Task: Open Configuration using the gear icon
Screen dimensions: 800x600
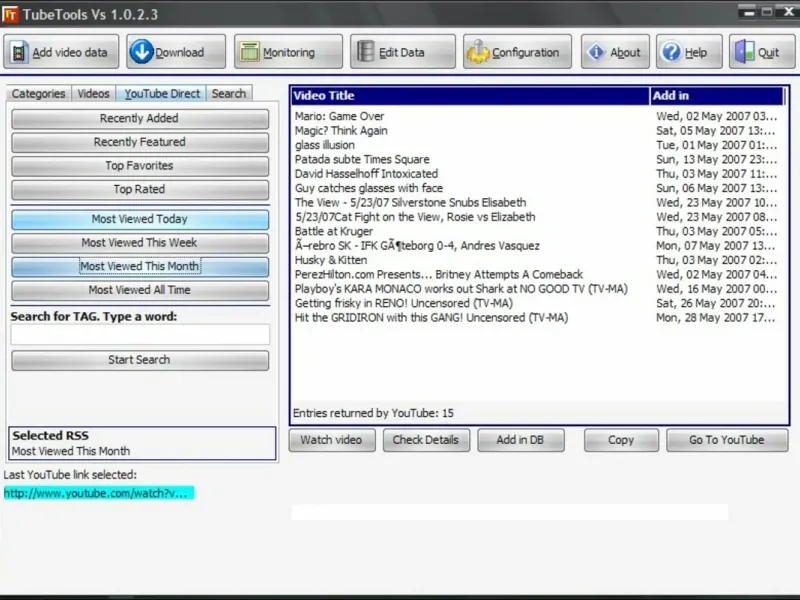Action: 478,52
